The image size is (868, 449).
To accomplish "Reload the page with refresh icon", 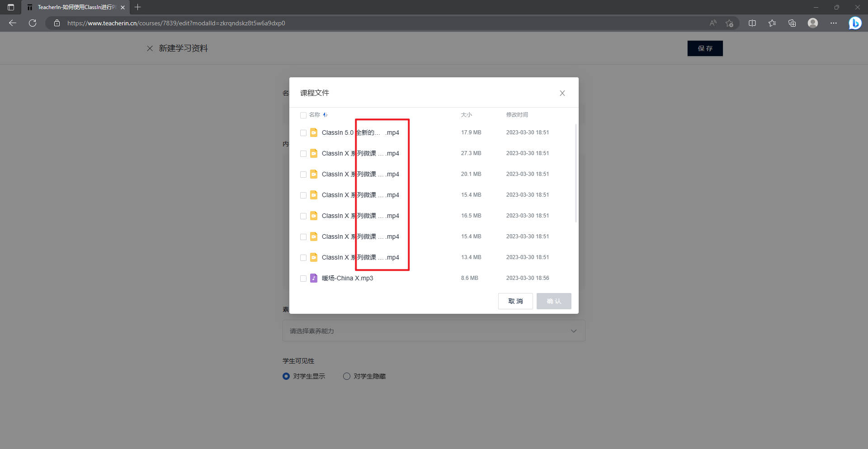I will pyautogui.click(x=33, y=23).
